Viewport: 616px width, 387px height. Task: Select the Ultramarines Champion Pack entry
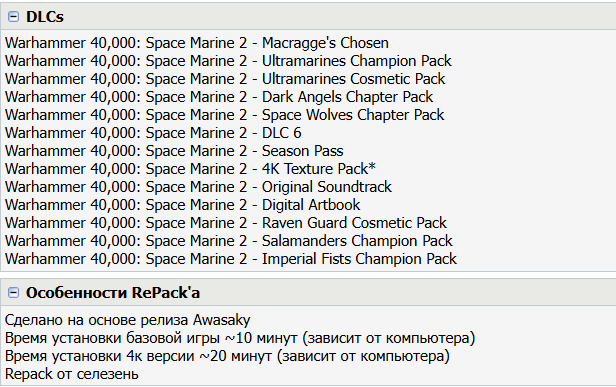[228, 61]
